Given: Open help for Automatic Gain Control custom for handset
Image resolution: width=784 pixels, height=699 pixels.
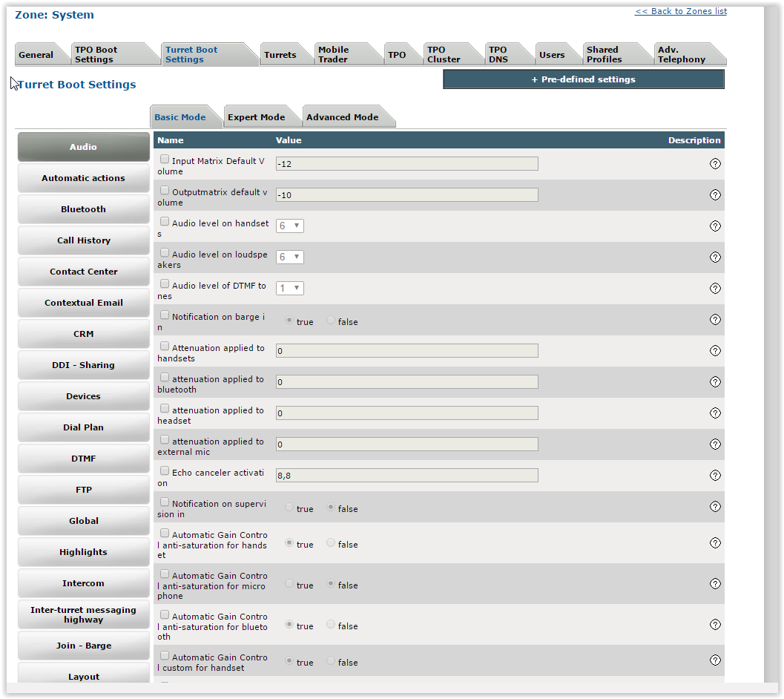Looking at the screenshot, I should [715, 660].
